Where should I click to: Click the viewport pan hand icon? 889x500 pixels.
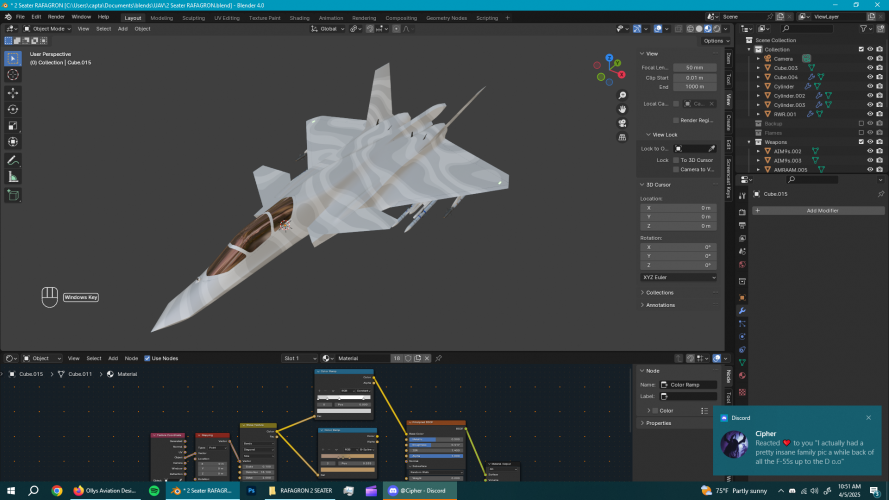[622, 109]
